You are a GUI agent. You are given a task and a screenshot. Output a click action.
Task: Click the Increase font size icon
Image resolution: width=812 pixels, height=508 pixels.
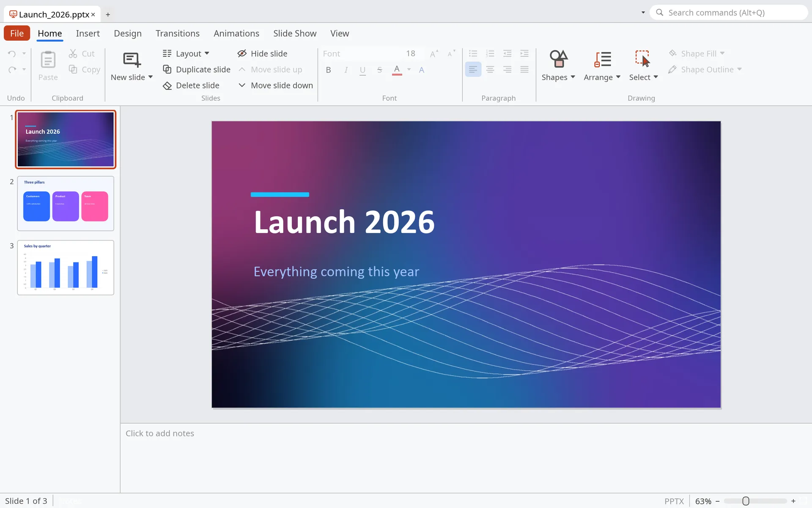[434, 54]
